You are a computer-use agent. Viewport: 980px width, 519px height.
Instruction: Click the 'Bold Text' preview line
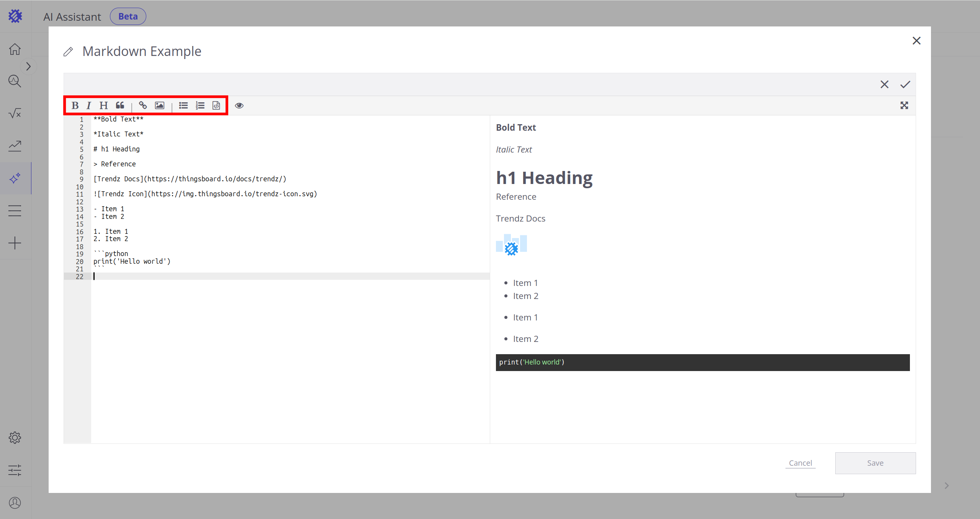pyautogui.click(x=516, y=128)
